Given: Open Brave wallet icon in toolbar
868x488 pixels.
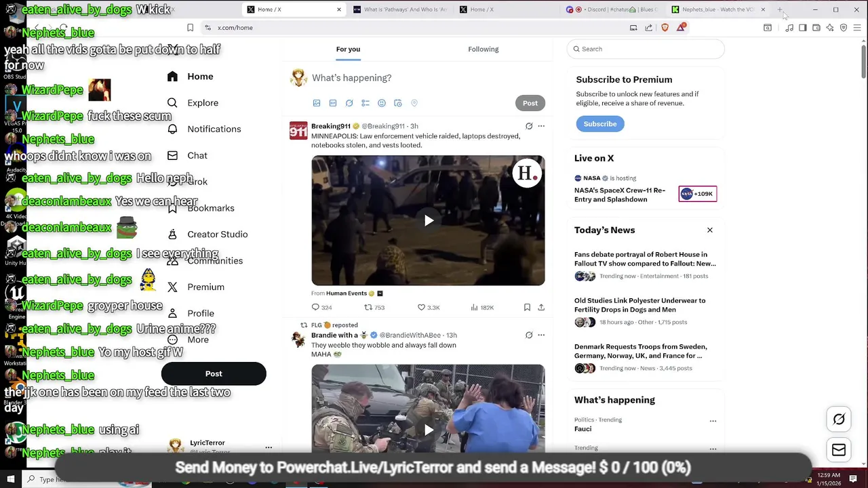Looking at the screenshot, I should (816, 28).
